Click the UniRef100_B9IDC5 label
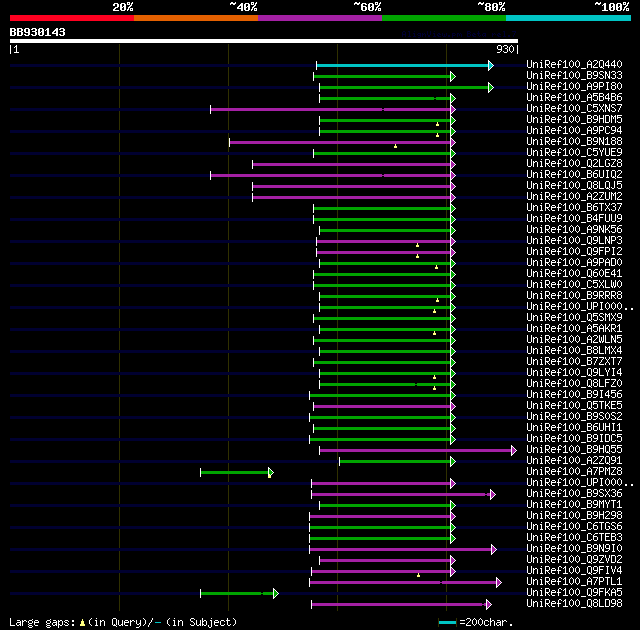The height and width of the screenshot is (630, 640). [x=574, y=439]
